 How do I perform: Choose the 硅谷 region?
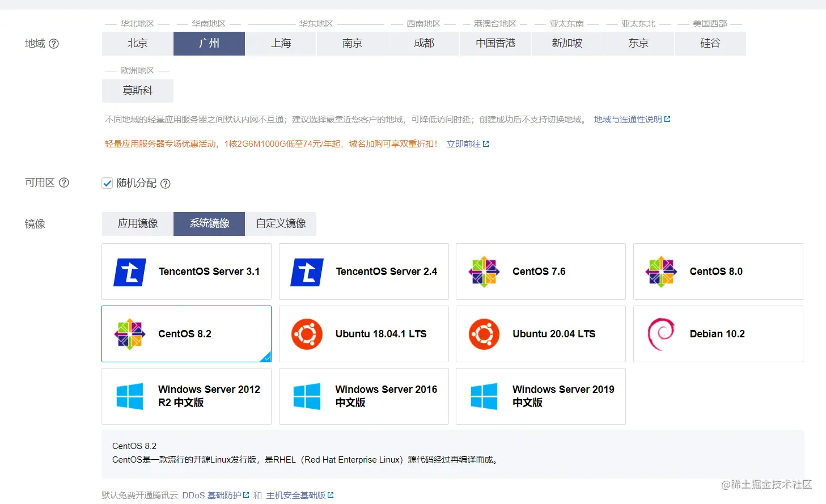[710, 43]
